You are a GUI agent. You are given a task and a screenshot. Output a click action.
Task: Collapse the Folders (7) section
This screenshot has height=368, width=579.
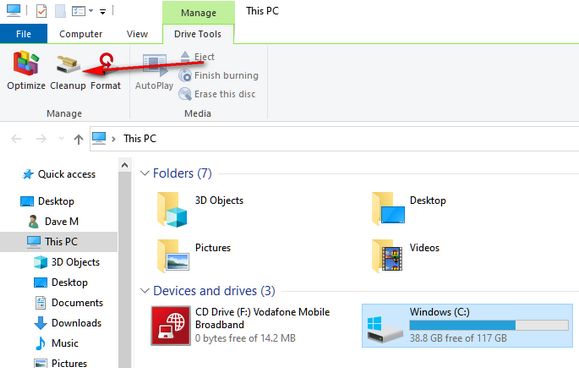click(x=144, y=173)
